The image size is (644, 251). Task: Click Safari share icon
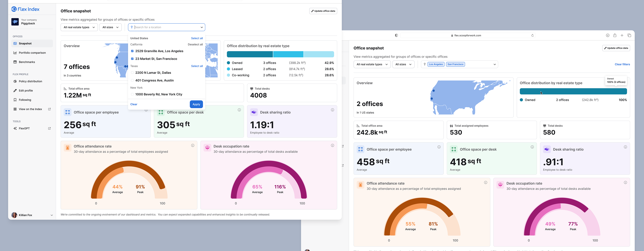click(x=614, y=36)
